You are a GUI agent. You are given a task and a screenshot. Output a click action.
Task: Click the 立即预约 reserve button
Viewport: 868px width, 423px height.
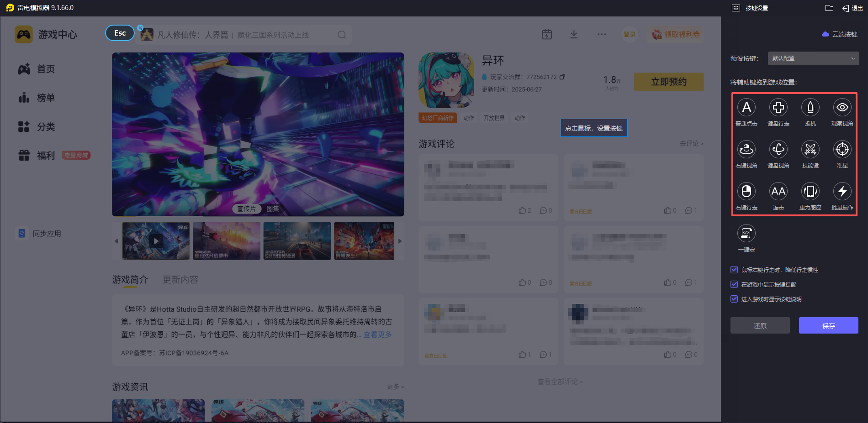(669, 82)
